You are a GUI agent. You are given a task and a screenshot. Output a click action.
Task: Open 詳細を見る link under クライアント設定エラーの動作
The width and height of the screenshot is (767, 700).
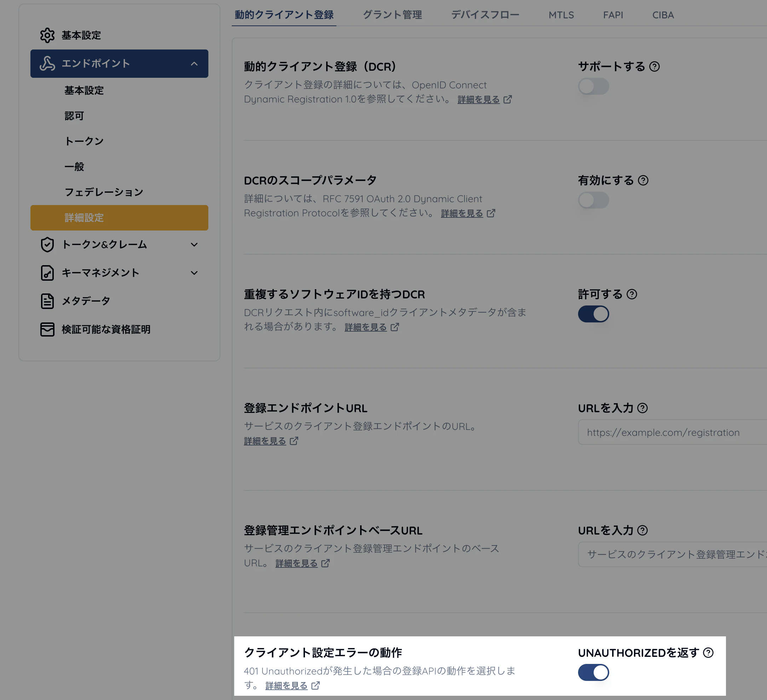[x=287, y=686]
